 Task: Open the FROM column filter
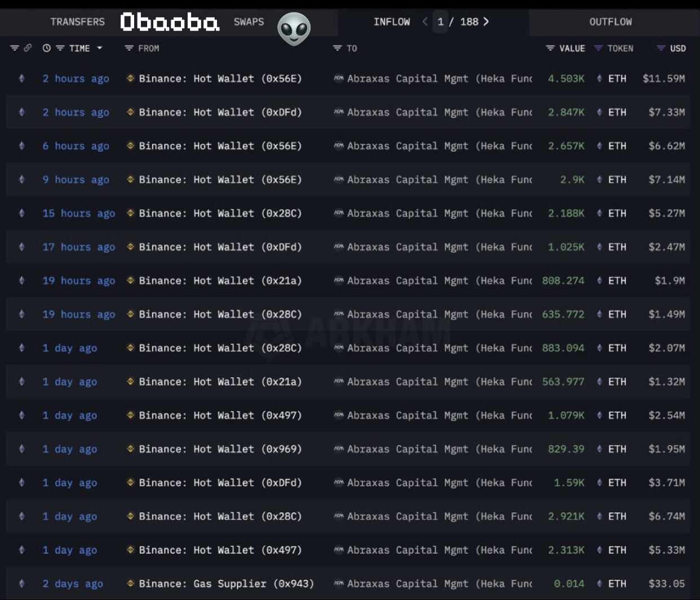point(129,48)
